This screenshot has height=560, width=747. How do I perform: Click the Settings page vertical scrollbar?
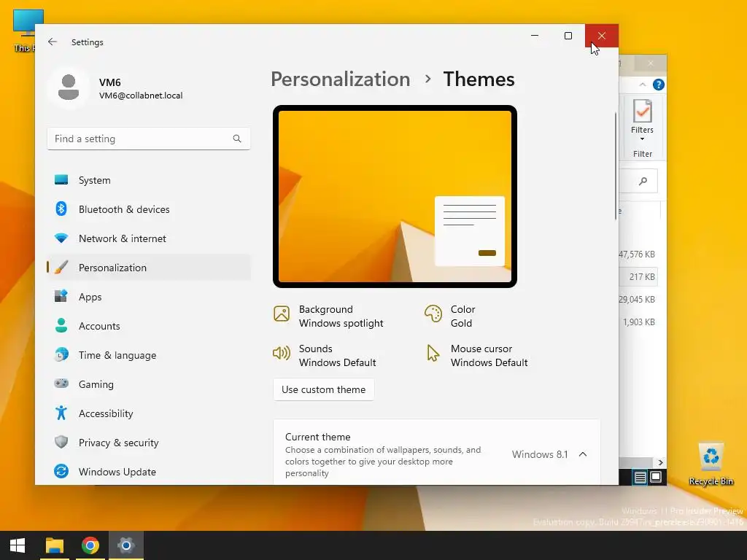coord(616,166)
